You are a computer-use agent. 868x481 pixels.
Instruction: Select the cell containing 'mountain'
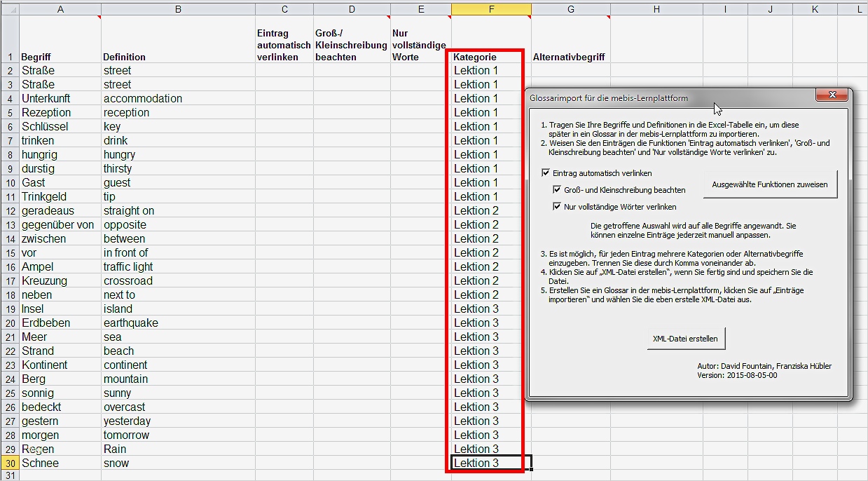pyautogui.click(x=179, y=379)
